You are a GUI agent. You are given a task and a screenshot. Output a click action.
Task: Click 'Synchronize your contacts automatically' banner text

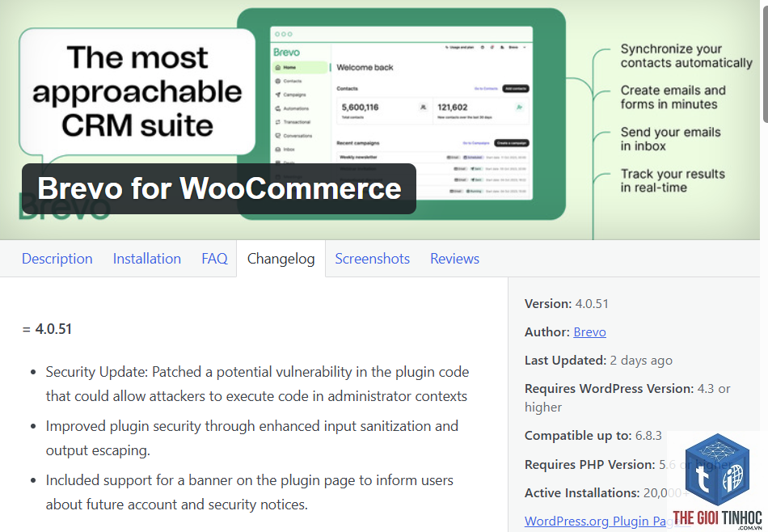click(x=686, y=56)
